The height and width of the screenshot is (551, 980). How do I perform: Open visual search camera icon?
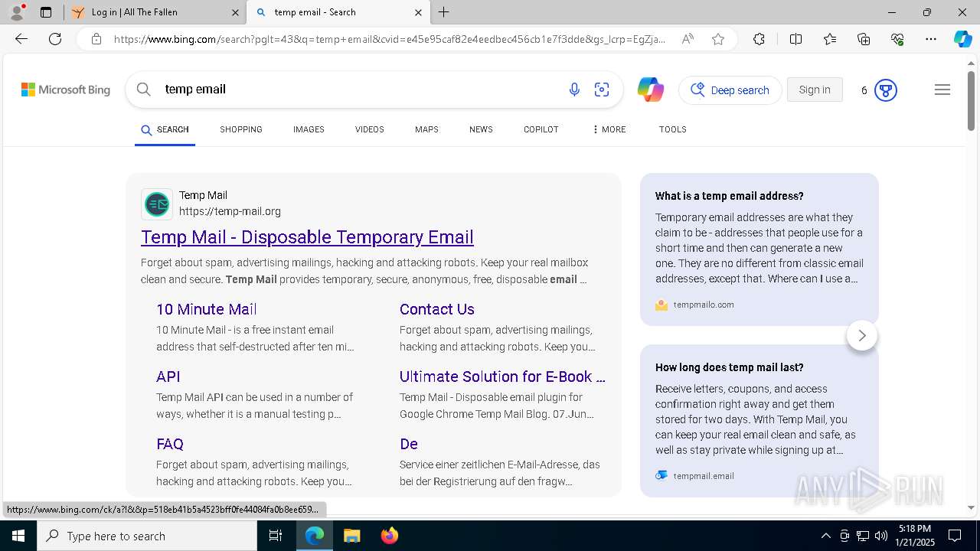pos(602,90)
